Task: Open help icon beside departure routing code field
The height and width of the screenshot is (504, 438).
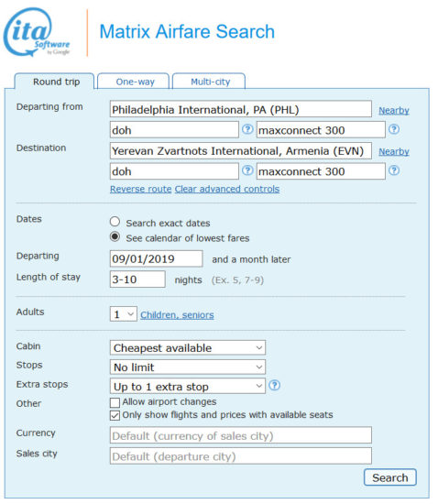Action: click(x=247, y=129)
